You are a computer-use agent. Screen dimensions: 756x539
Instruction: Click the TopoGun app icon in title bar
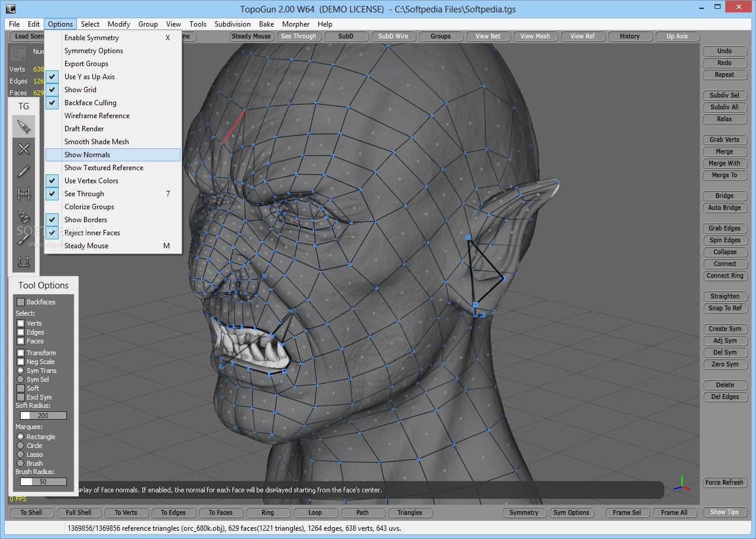pyautogui.click(x=11, y=9)
